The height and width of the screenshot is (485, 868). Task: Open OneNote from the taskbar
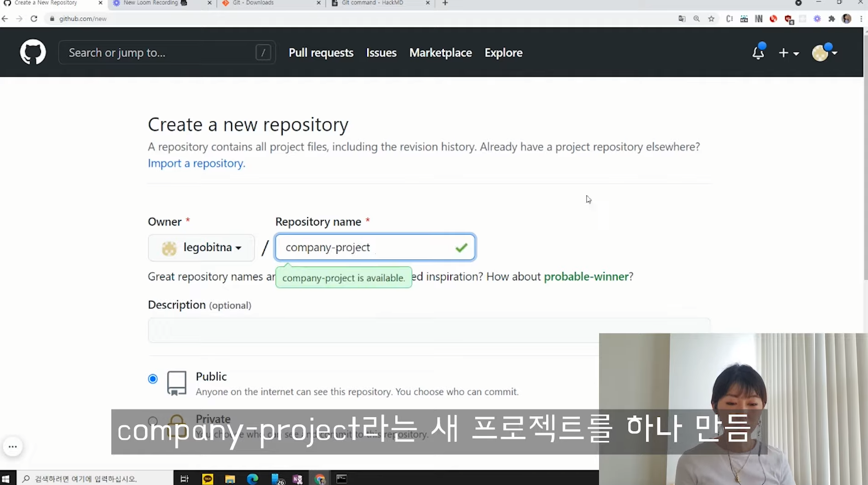pyautogui.click(x=297, y=479)
